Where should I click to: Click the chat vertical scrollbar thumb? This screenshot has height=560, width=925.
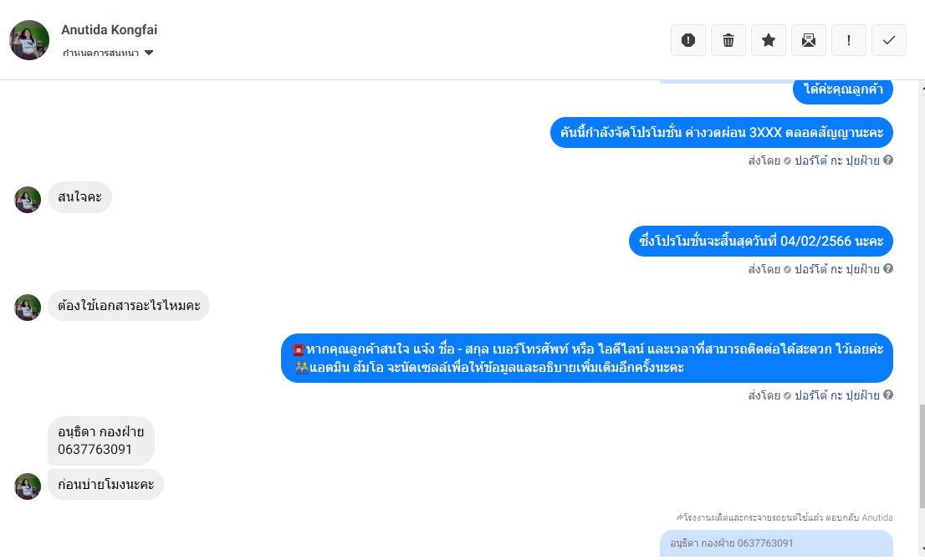pos(922,456)
